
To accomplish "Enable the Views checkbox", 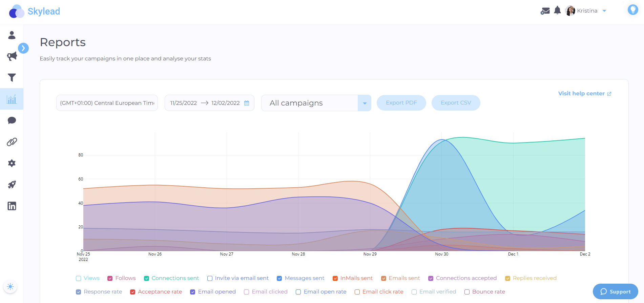I will (x=79, y=278).
